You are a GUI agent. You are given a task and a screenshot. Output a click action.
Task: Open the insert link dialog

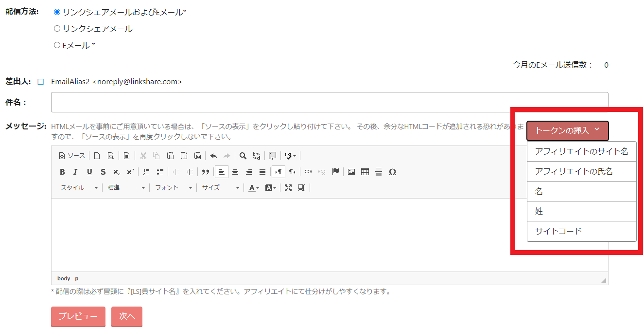point(308,172)
